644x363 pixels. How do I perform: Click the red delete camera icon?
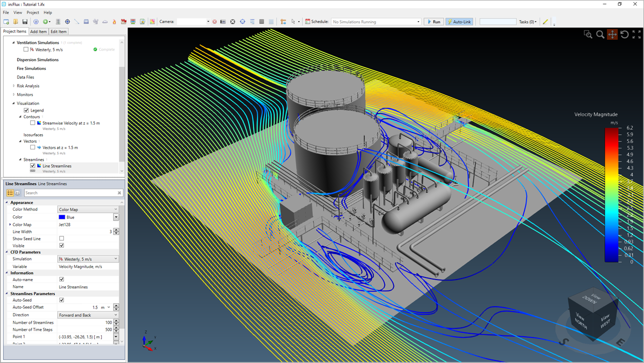point(214,22)
